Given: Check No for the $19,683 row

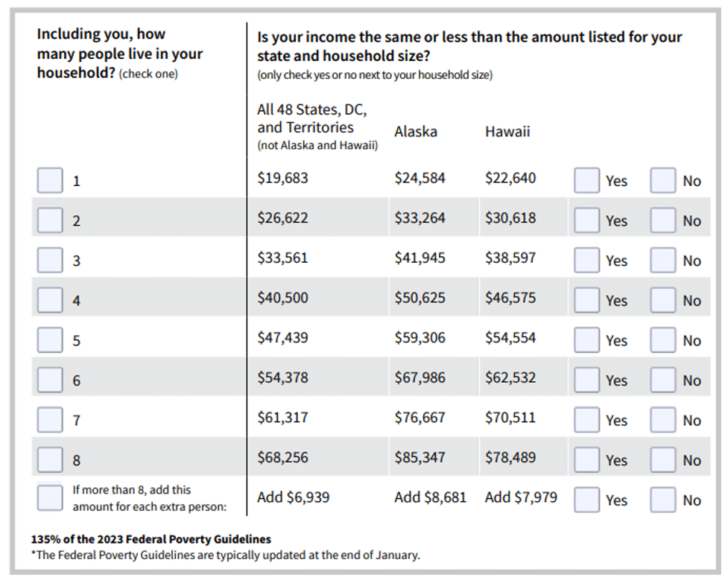Looking at the screenshot, I should click(663, 180).
